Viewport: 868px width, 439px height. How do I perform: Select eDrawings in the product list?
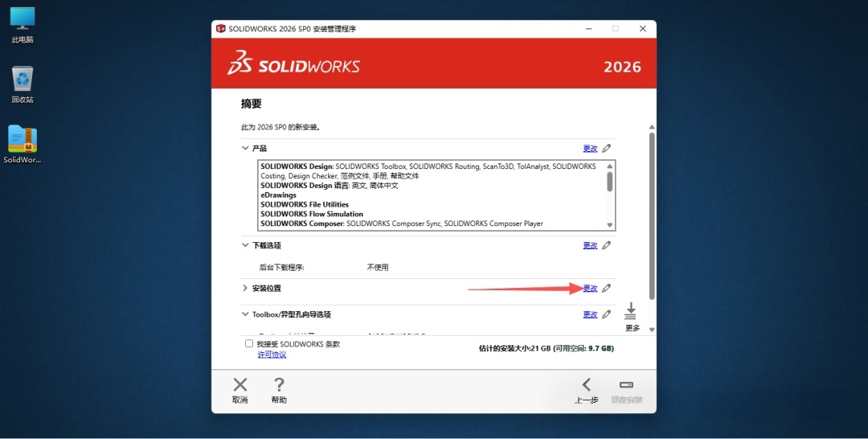278,195
